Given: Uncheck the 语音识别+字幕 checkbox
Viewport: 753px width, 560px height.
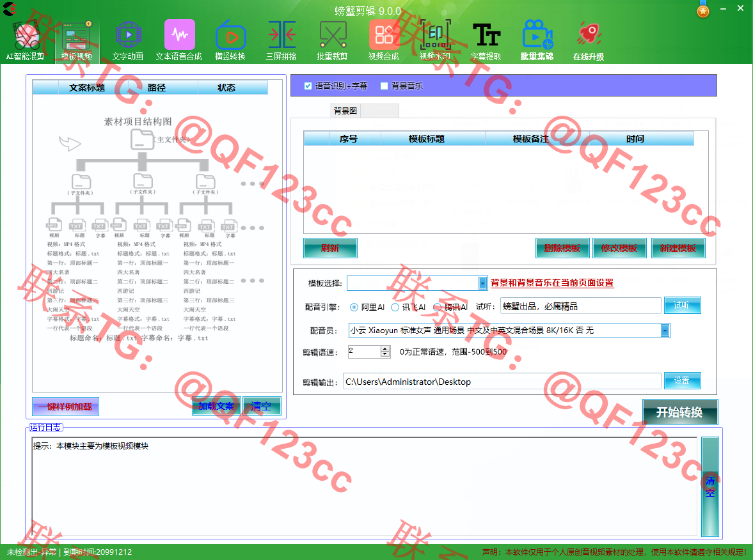Looking at the screenshot, I should tap(308, 86).
